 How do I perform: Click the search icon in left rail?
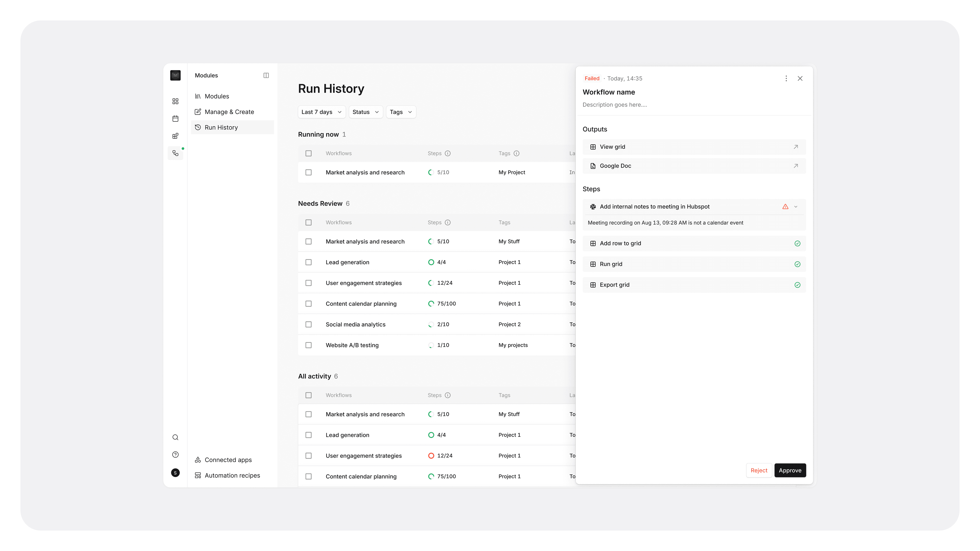(175, 437)
